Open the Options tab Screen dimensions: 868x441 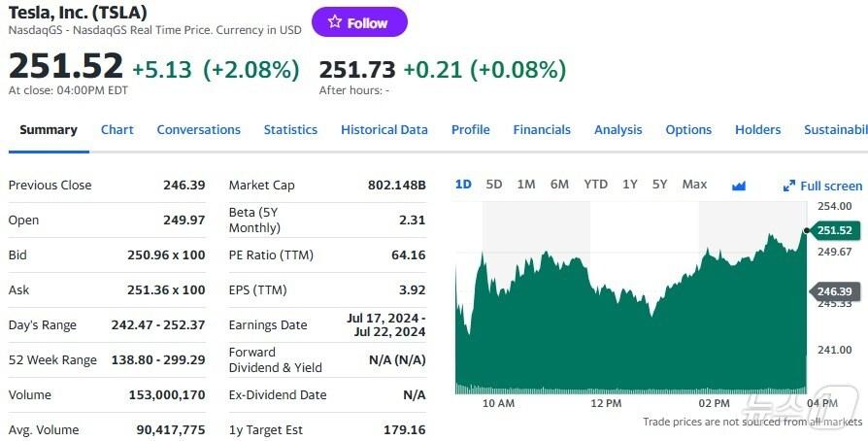tap(688, 130)
